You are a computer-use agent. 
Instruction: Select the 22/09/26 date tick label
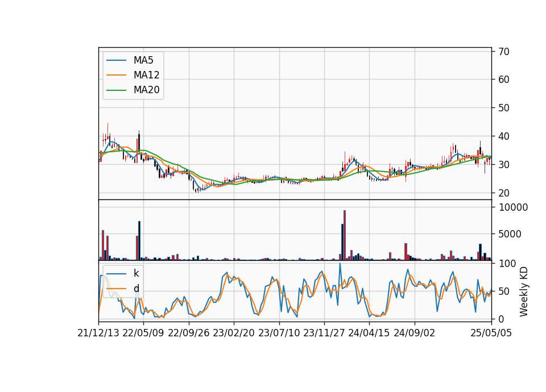point(189,333)
